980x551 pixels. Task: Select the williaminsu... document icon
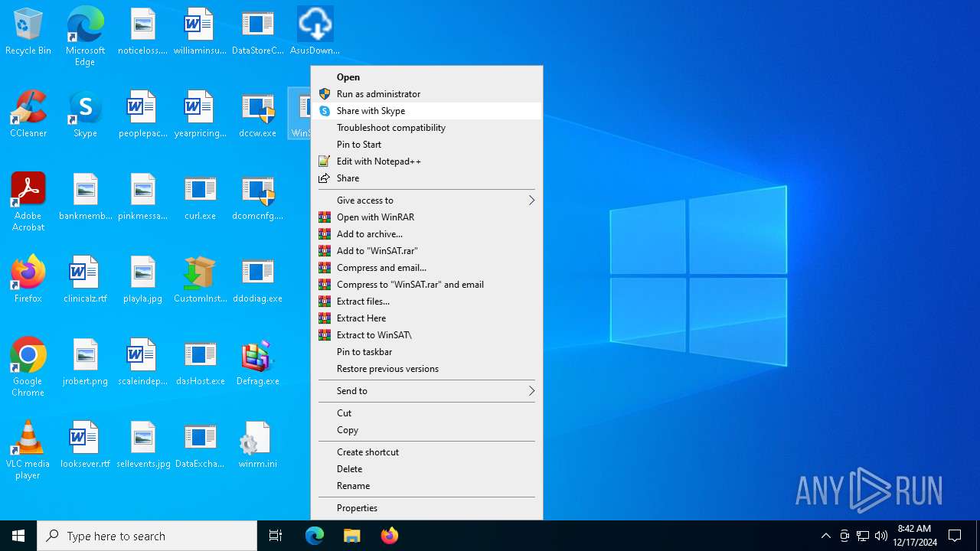[x=200, y=31]
